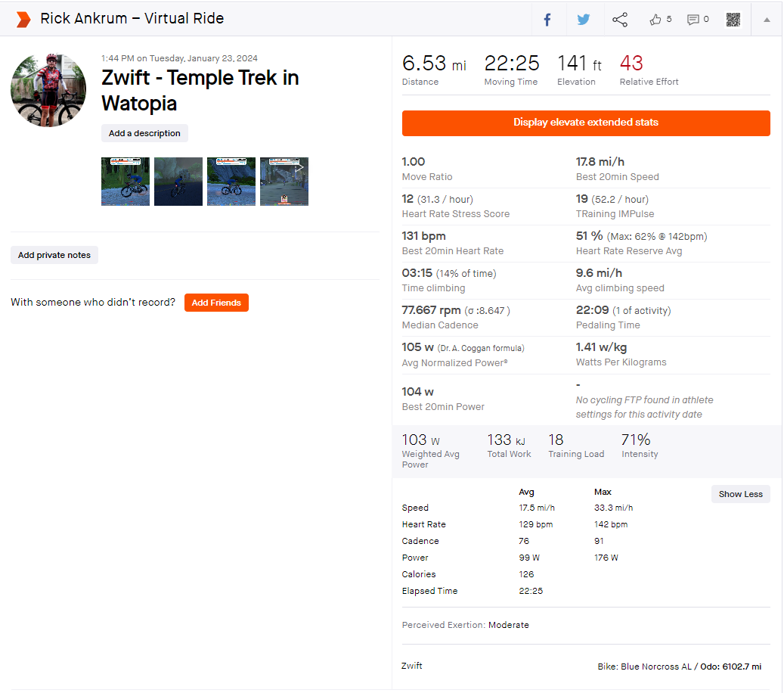Share the activity on Twitter
Image resolution: width=784 pixels, height=693 pixels.
coord(584,20)
